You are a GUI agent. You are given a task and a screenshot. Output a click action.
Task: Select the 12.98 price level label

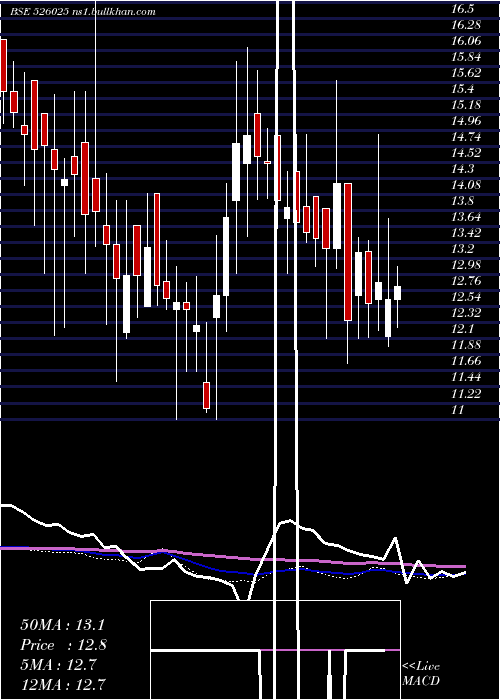click(466, 265)
